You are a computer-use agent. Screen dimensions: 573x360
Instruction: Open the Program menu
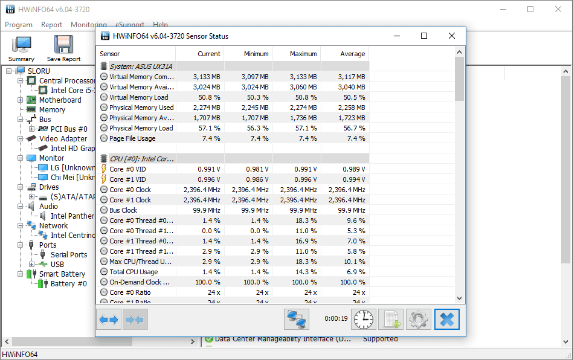point(19,24)
